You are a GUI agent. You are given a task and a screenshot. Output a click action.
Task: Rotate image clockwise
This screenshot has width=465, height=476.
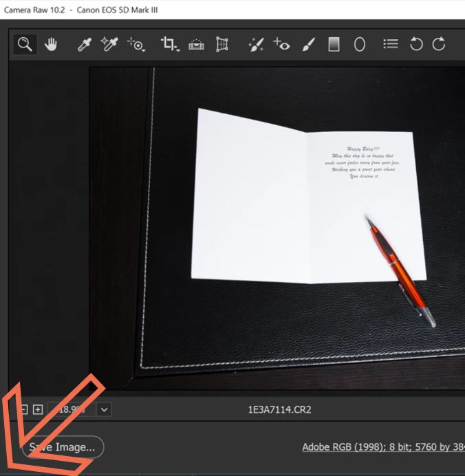click(x=439, y=44)
